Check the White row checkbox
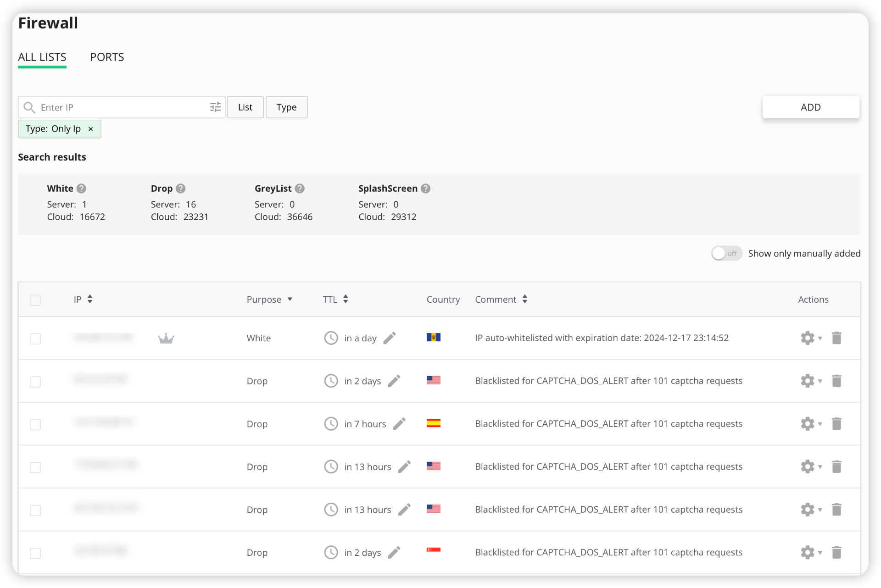The width and height of the screenshot is (881, 588). (35, 339)
